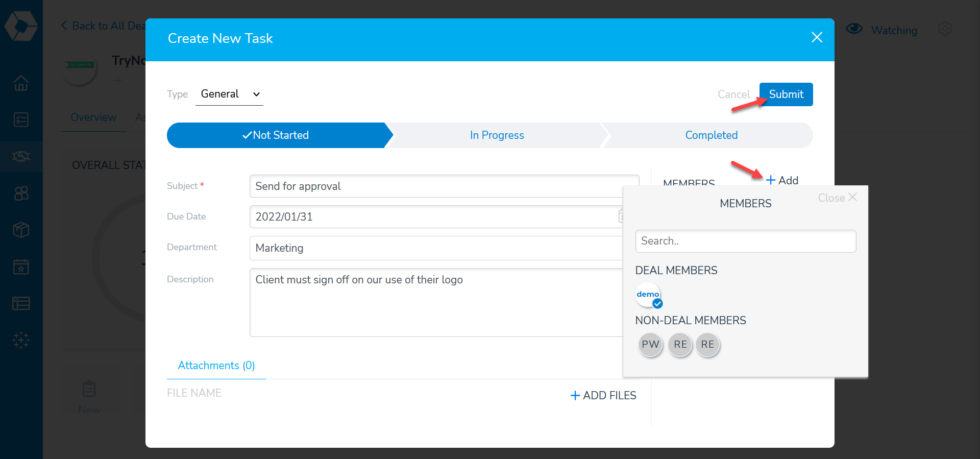Open the Deals handshake sidebar icon
The height and width of the screenshot is (459, 980).
click(x=21, y=156)
